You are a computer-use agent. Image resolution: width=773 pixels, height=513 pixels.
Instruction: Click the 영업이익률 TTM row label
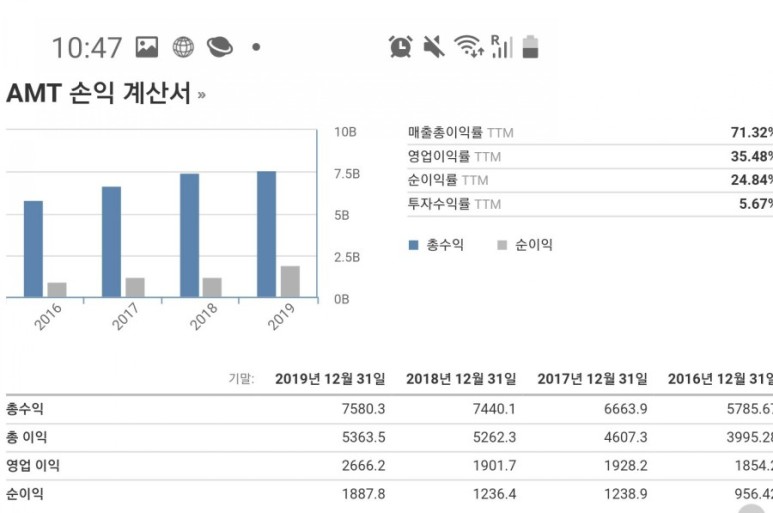coord(454,157)
